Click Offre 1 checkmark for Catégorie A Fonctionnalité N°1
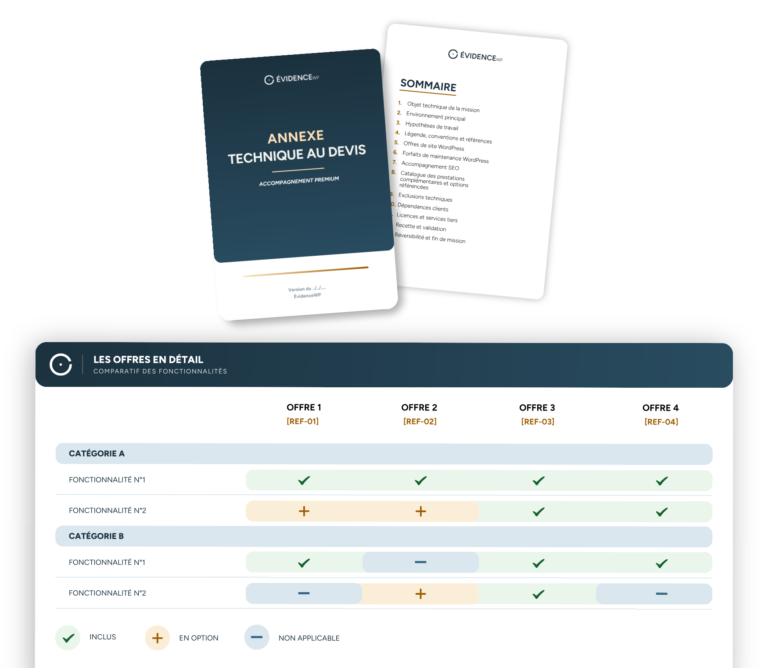Viewport: 768px width, 668px height. [x=304, y=480]
